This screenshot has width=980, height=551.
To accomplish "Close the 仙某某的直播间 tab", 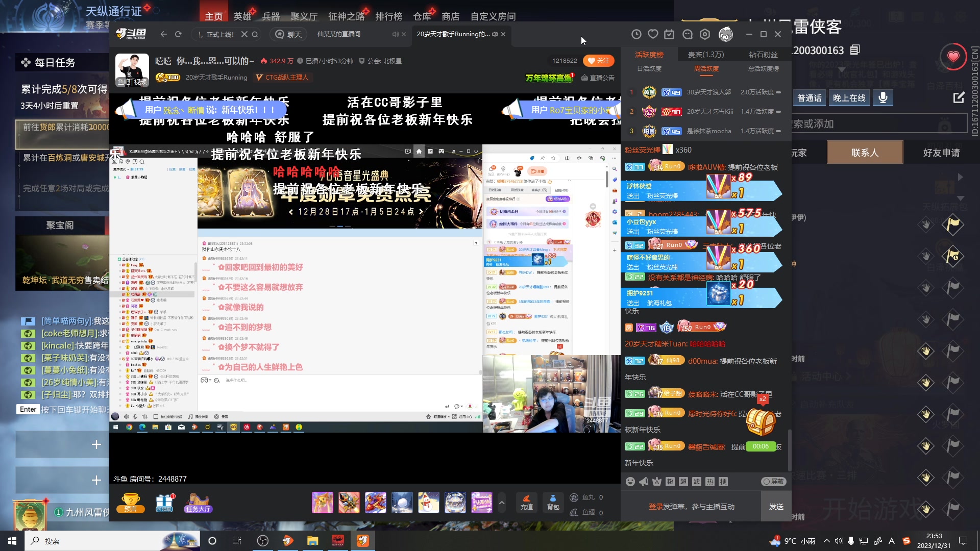I will point(404,34).
